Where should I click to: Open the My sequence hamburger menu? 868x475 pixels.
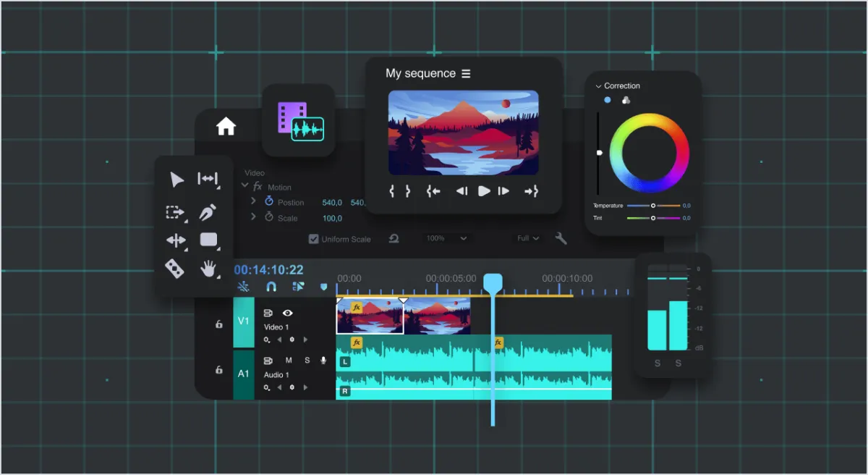[466, 74]
